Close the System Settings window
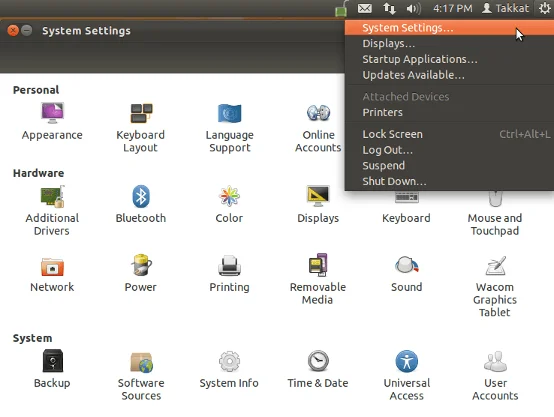Viewport: 554px width, 417px height. coord(13,30)
